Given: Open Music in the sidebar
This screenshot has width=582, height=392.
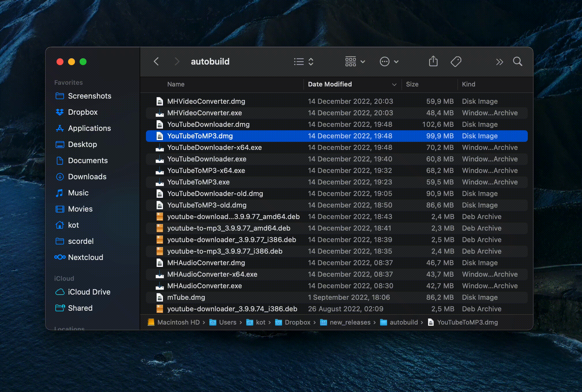Looking at the screenshot, I should (72, 193).
